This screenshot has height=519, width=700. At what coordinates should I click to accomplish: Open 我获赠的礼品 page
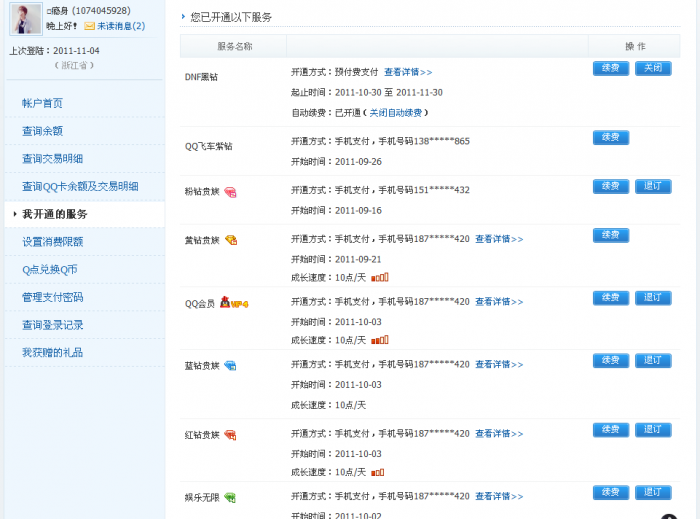click(53, 353)
